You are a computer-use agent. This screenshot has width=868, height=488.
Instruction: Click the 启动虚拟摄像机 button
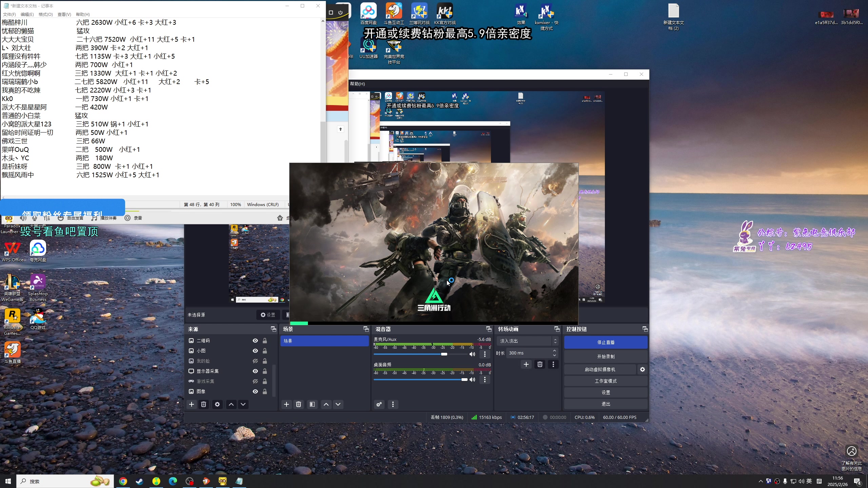[600, 369]
